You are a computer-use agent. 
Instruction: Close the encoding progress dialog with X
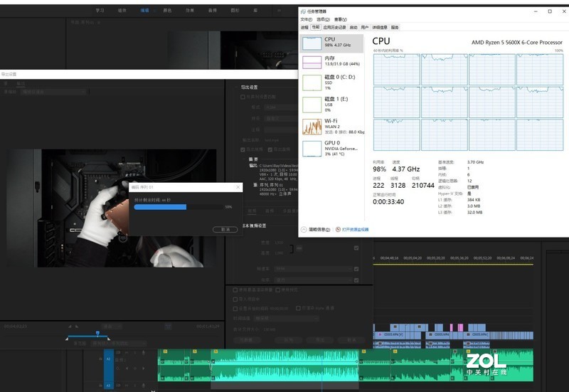pos(238,187)
